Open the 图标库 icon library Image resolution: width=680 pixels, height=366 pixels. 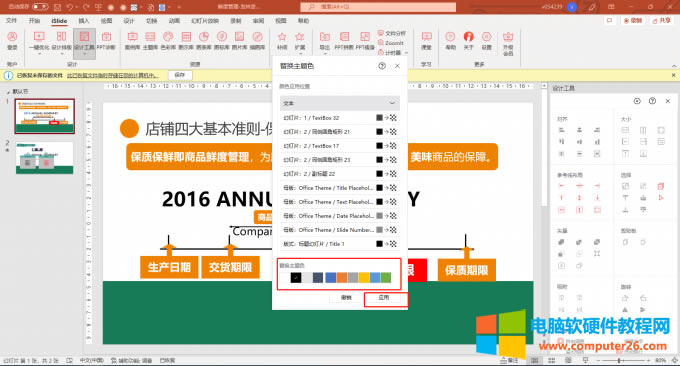(222, 41)
